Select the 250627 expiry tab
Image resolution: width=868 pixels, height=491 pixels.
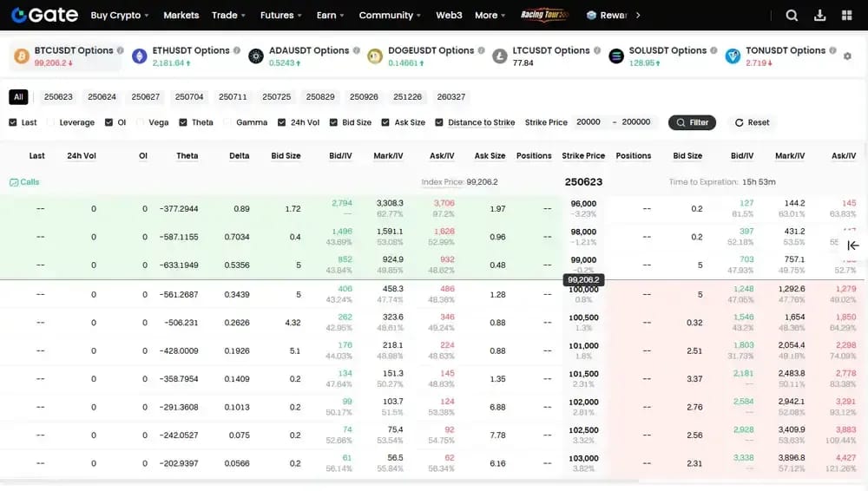pyautogui.click(x=146, y=97)
